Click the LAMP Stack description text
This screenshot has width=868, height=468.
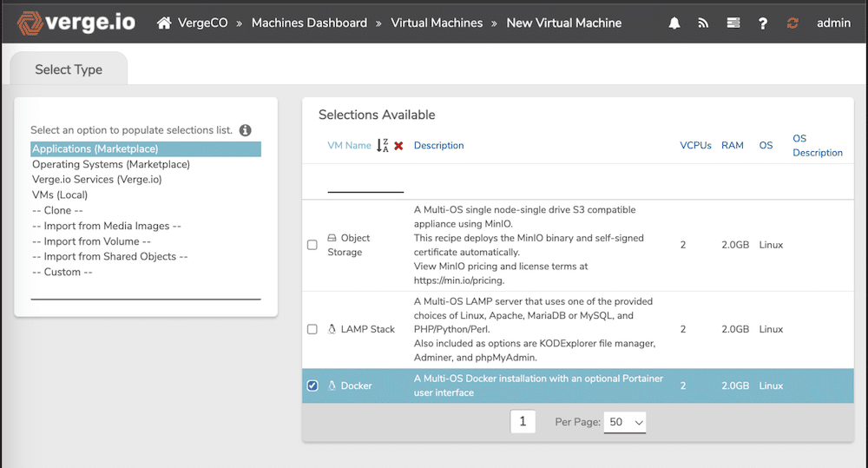tap(535, 329)
